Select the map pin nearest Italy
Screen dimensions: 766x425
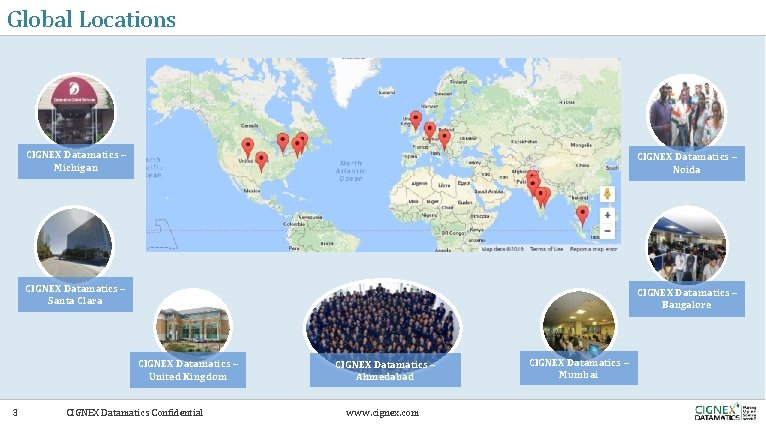click(x=445, y=140)
